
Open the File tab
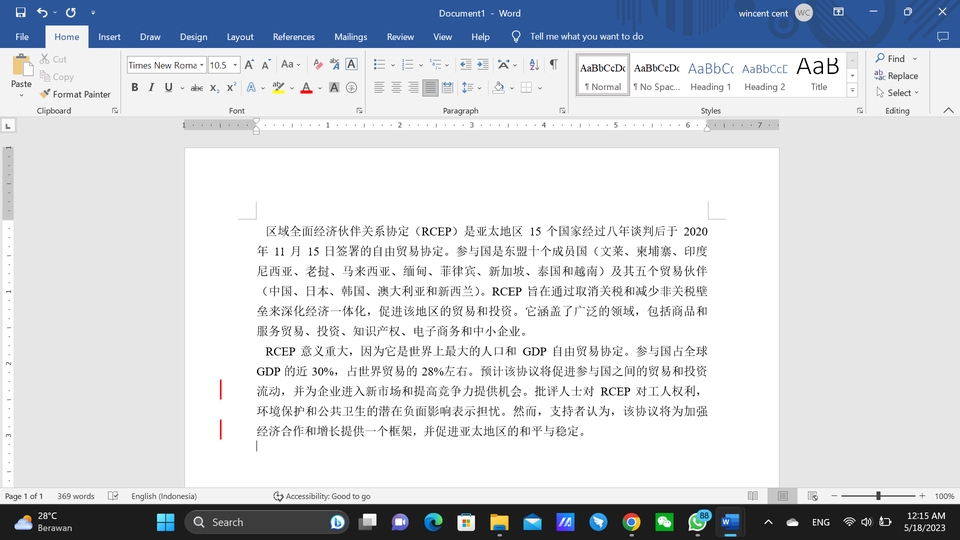coord(22,37)
